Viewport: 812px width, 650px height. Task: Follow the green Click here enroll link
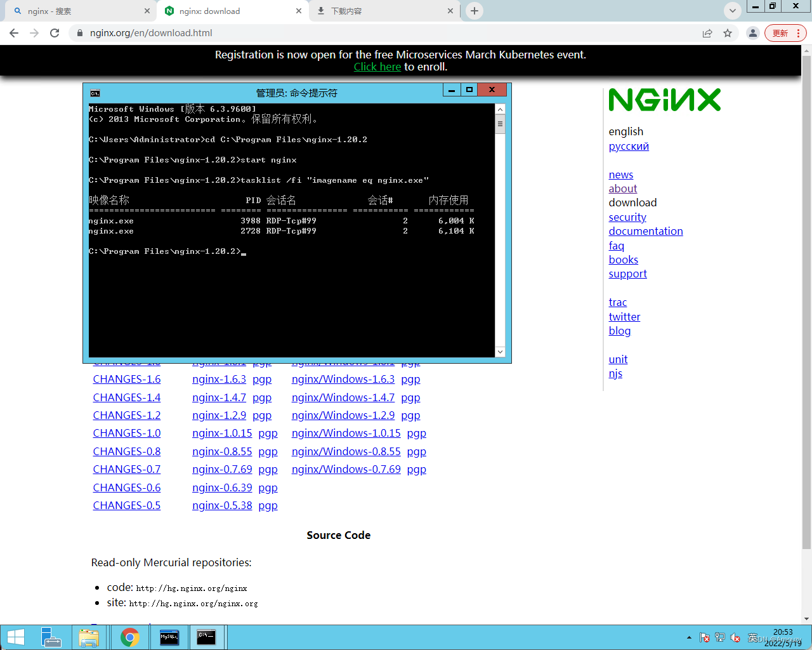[377, 67]
